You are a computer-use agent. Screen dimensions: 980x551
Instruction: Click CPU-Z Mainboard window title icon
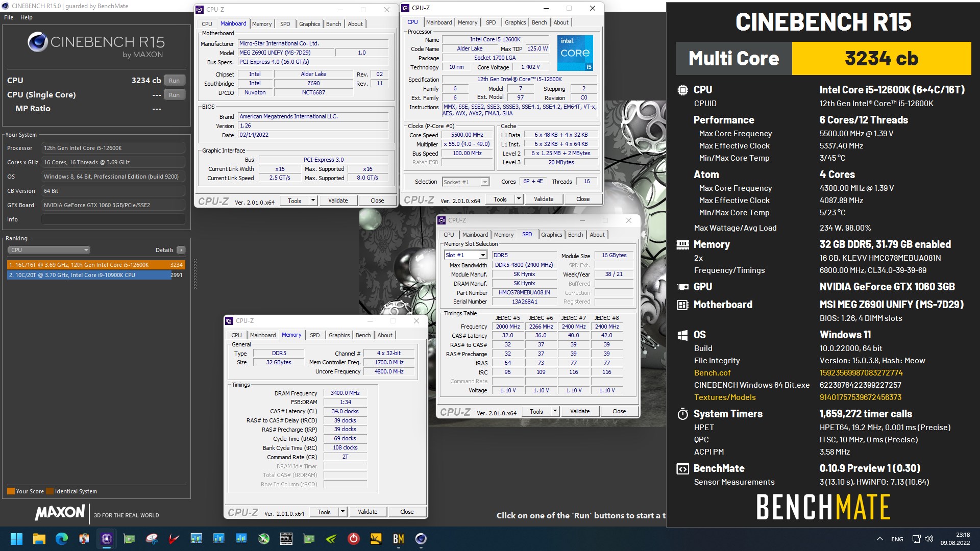point(200,10)
